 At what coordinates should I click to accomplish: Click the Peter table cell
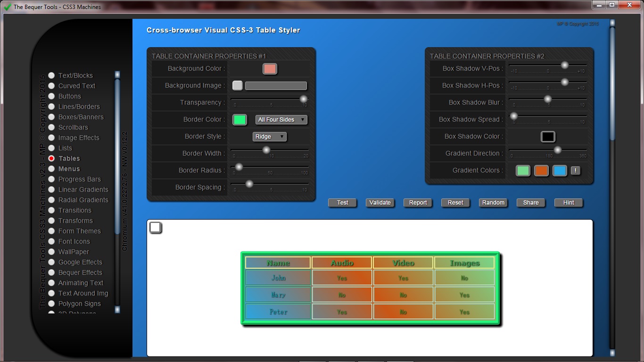(278, 312)
